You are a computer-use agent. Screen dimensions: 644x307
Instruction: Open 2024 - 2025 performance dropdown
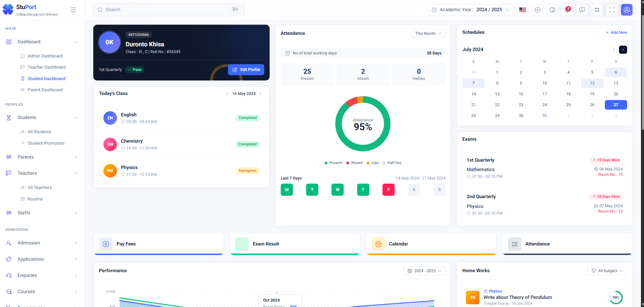[424, 271]
